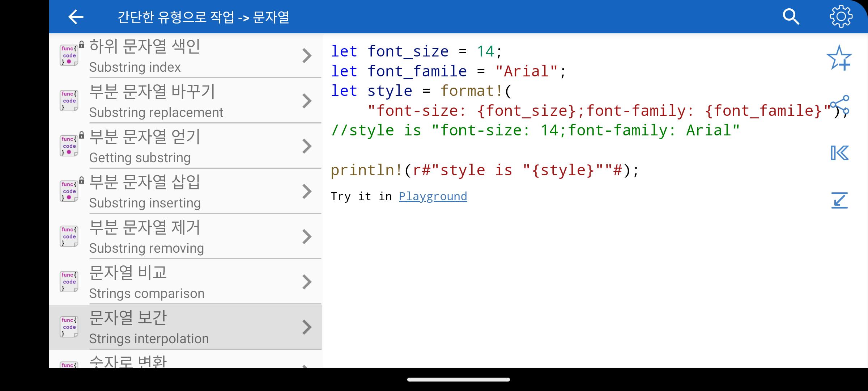Expand the Substring replacement chevron
This screenshot has width=868, height=391.
point(307,101)
